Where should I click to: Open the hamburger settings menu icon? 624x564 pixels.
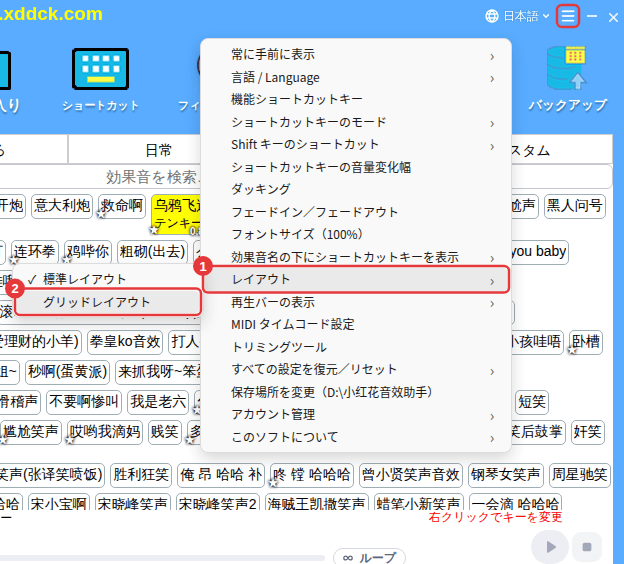pyautogui.click(x=567, y=16)
